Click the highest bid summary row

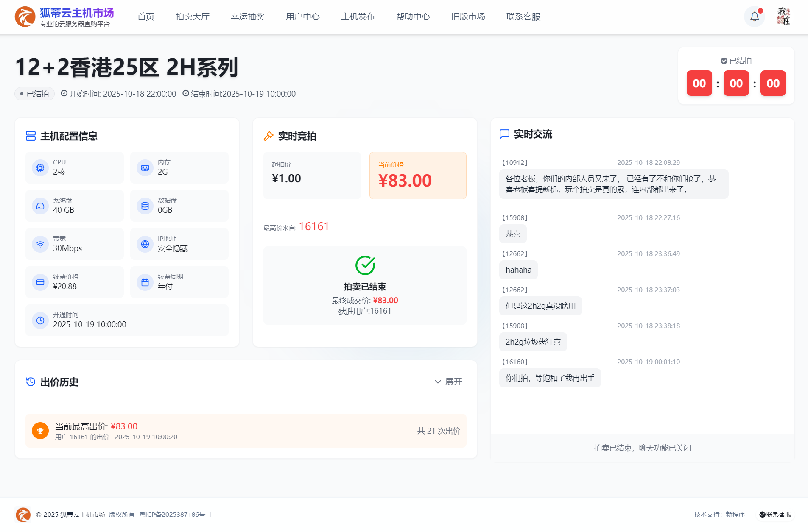(246, 431)
